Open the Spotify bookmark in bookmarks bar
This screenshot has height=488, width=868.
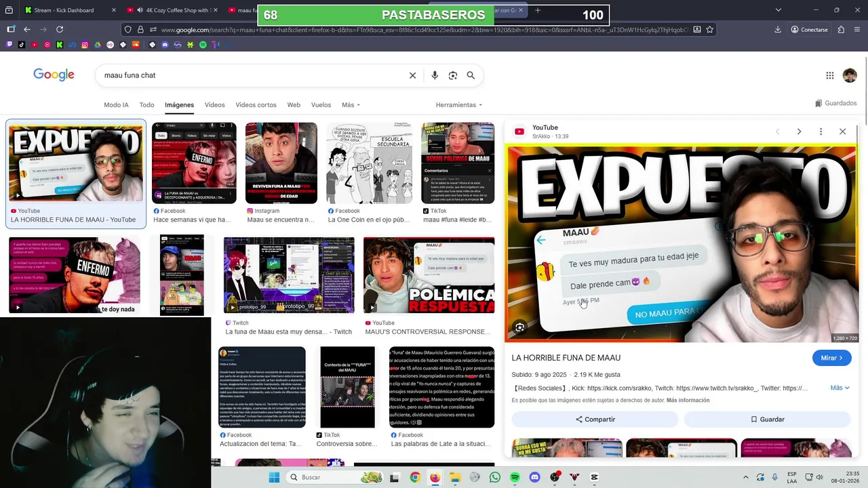(203, 45)
